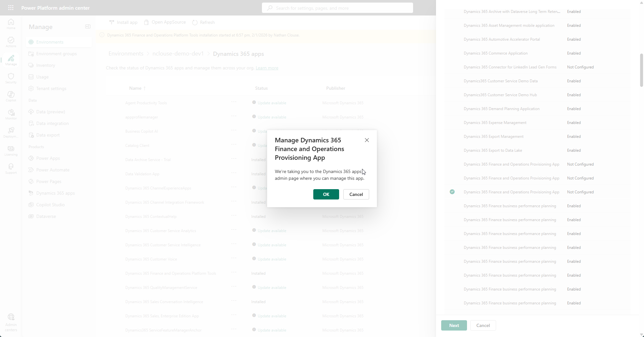Viewport: 644px width, 337px height.
Task: Open Licensing in the left rail
Action: click(11, 150)
